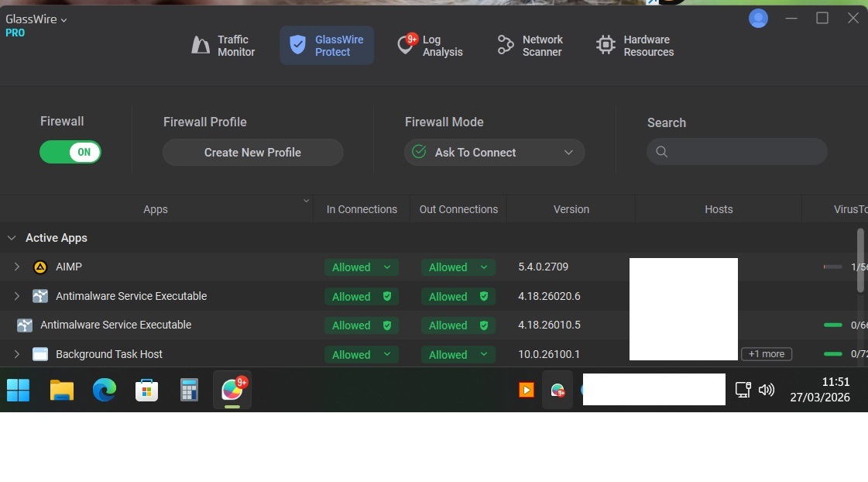Expand the AIMP app row
The height and width of the screenshot is (482, 868).
(x=16, y=267)
